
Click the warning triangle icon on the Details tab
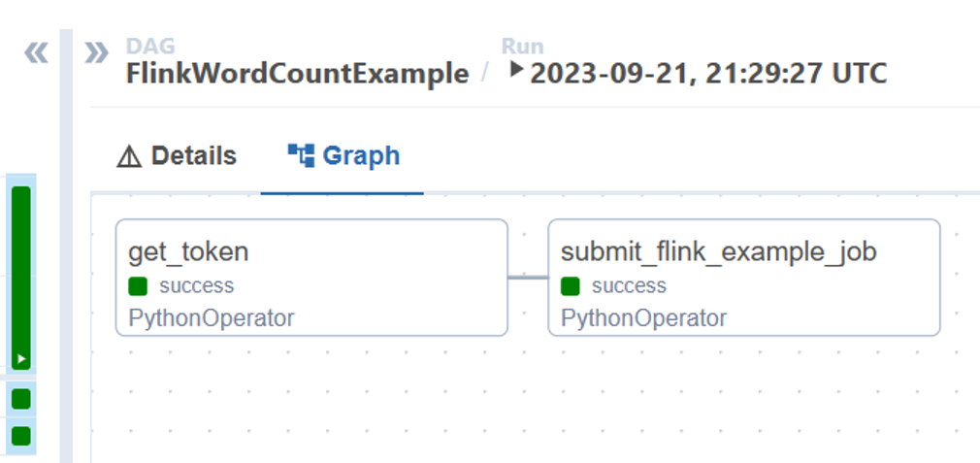[x=129, y=157]
